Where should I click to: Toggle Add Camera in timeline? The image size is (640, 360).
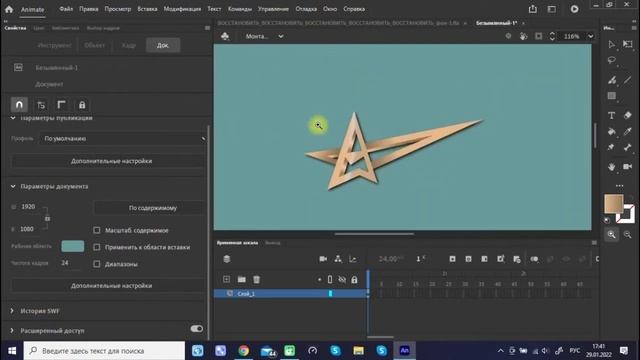[323, 259]
